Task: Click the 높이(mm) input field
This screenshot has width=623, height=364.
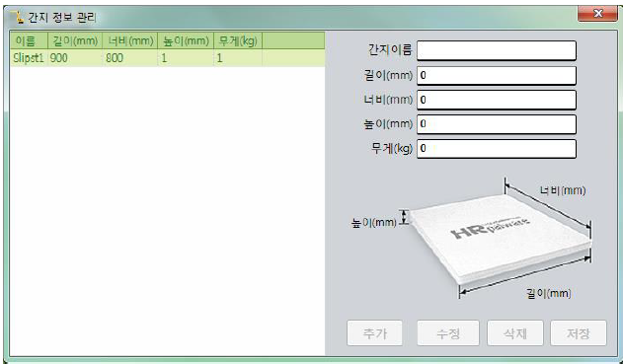Action: (497, 124)
